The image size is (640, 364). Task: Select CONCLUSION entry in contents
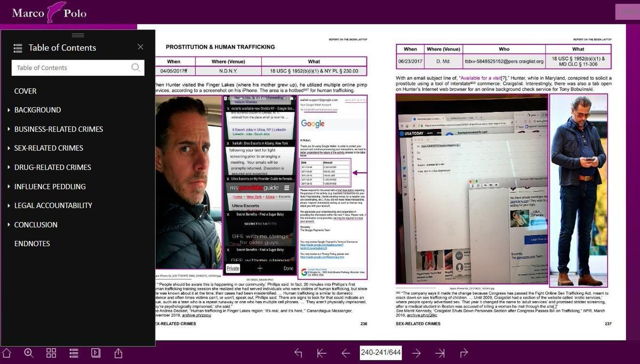pos(36,225)
